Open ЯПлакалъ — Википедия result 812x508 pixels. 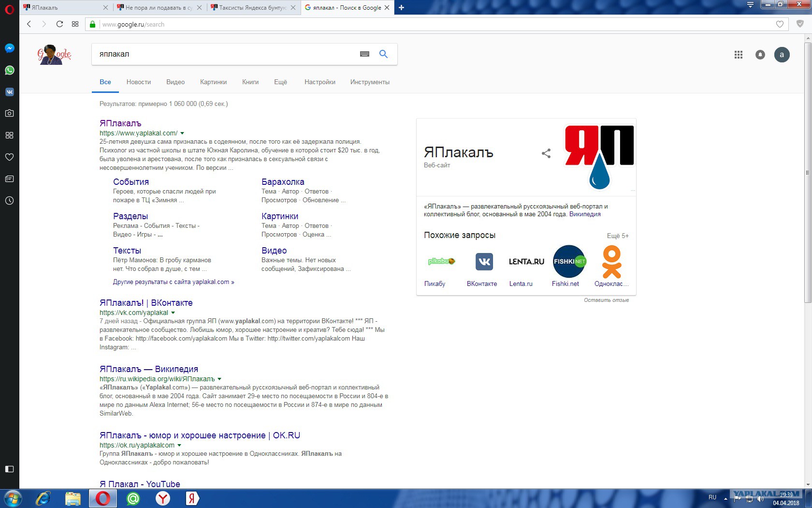149,369
